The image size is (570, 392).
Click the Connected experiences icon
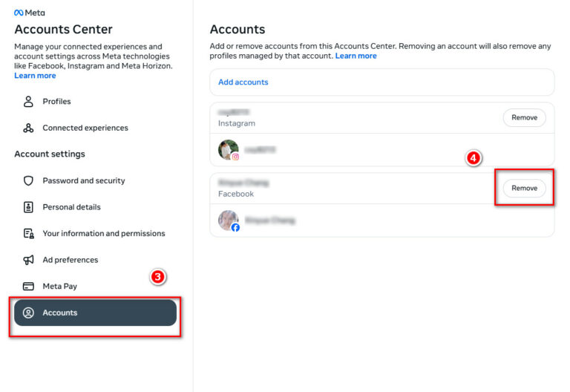coord(28,128)
